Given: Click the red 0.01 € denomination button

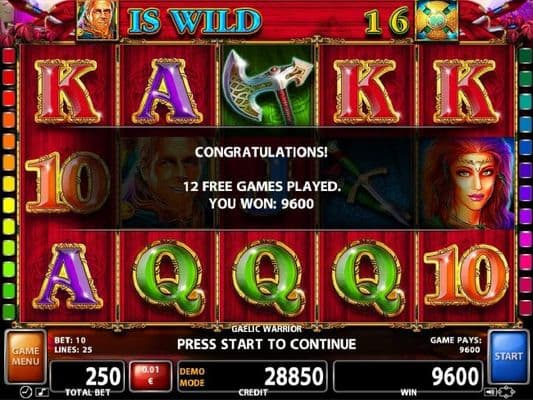Looking at the screenshot, I should point(150,376).
